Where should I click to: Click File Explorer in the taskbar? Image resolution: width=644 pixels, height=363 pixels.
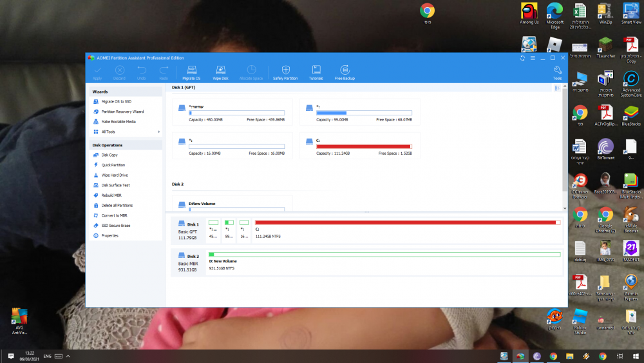570,357
